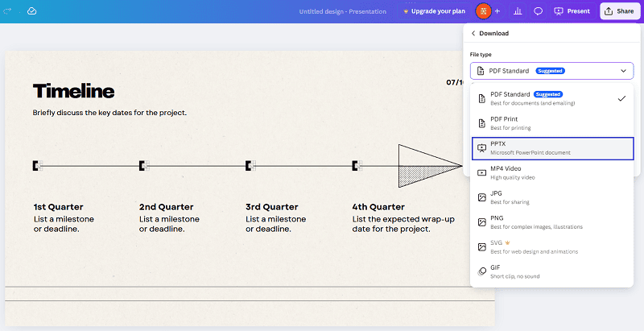Viewport: 644px width, 331px height.
Task: Select the 3rd Quarter heading
Action: coord(272,207)
